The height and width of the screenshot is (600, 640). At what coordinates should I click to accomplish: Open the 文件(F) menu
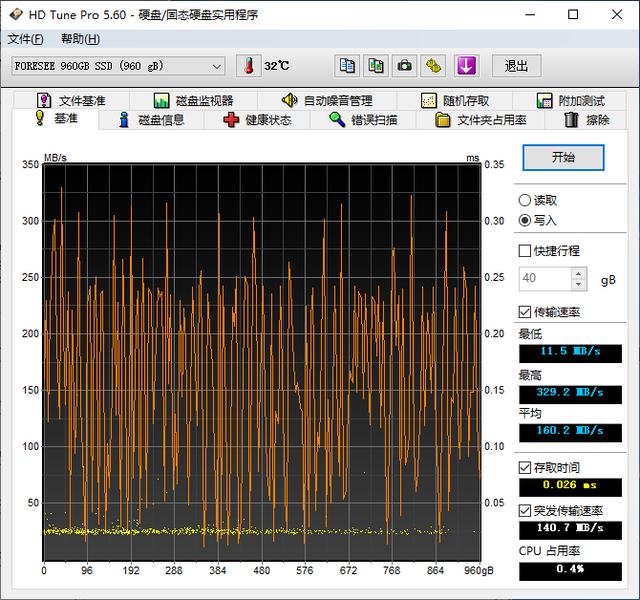pyautogui.click(x=25, y=39)
